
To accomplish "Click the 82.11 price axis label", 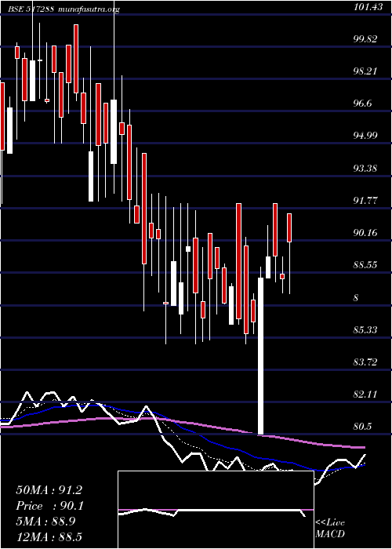I will [x=367, y=394].
